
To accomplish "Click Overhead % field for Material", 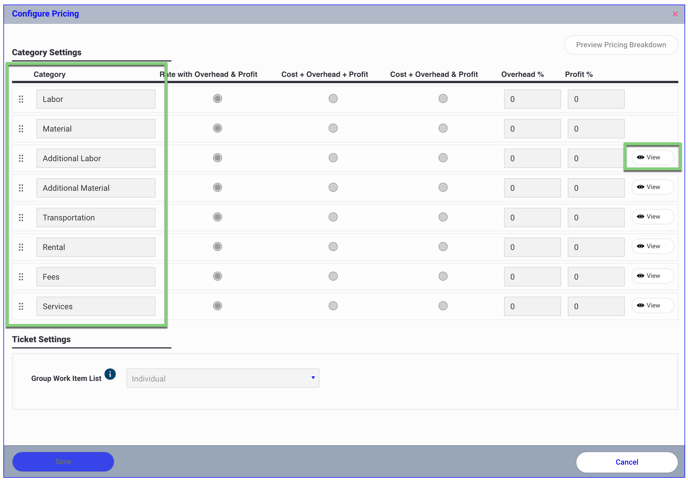I will coord(532,129).
